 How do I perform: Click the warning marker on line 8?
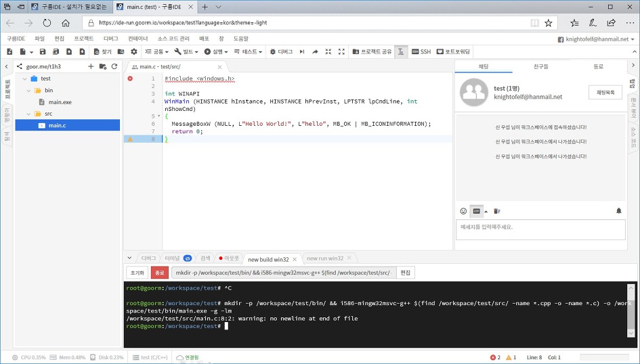pyautogui.click(x=130, y=139)
